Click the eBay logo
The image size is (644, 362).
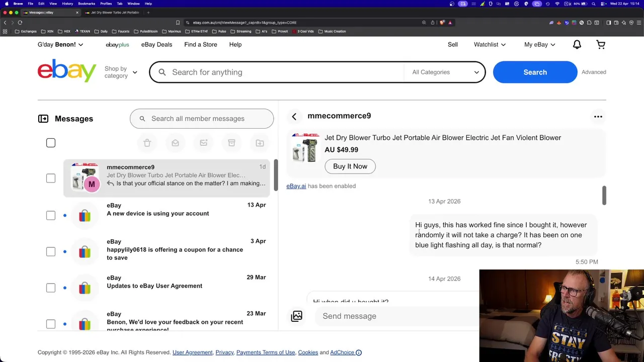click(67, 71)
